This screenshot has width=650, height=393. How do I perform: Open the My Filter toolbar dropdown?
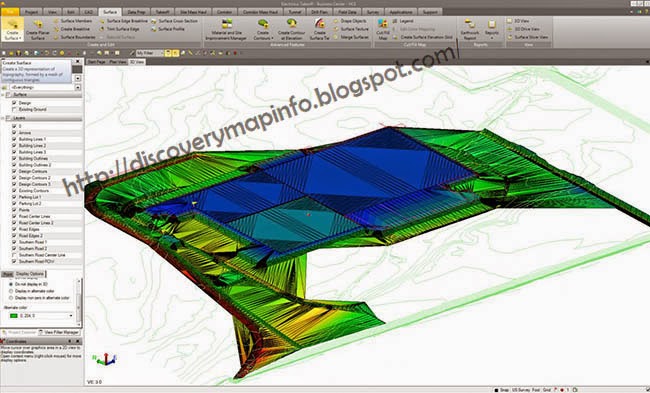click(161, 53)
